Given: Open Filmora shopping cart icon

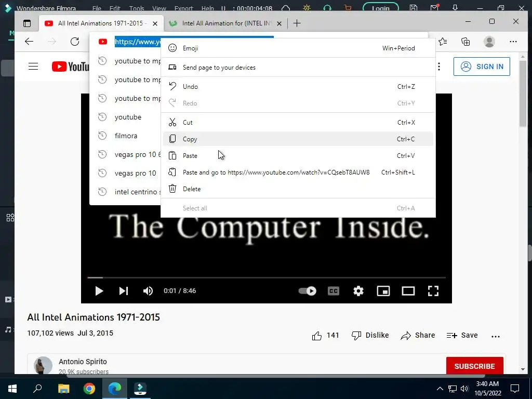Looking at the screenshot, I should [348, 7].
